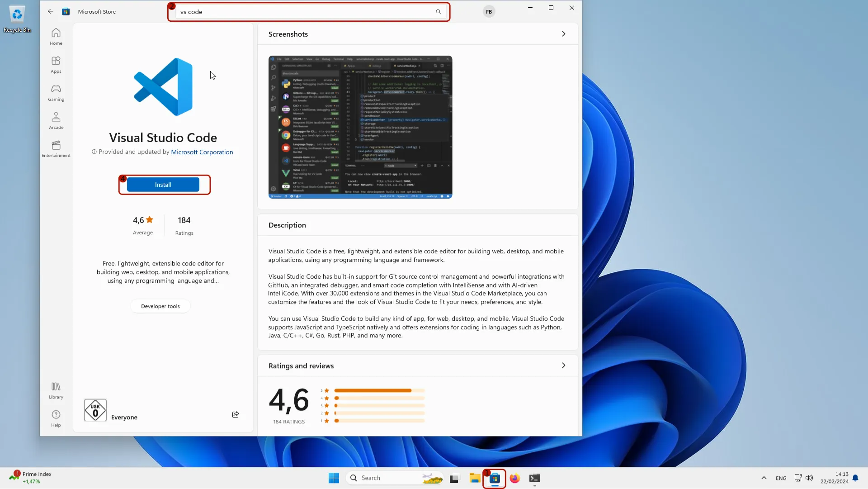Open the Help section
Viewport: 868px width, 489px height.
pyautogui.click(x=56, y=418)
